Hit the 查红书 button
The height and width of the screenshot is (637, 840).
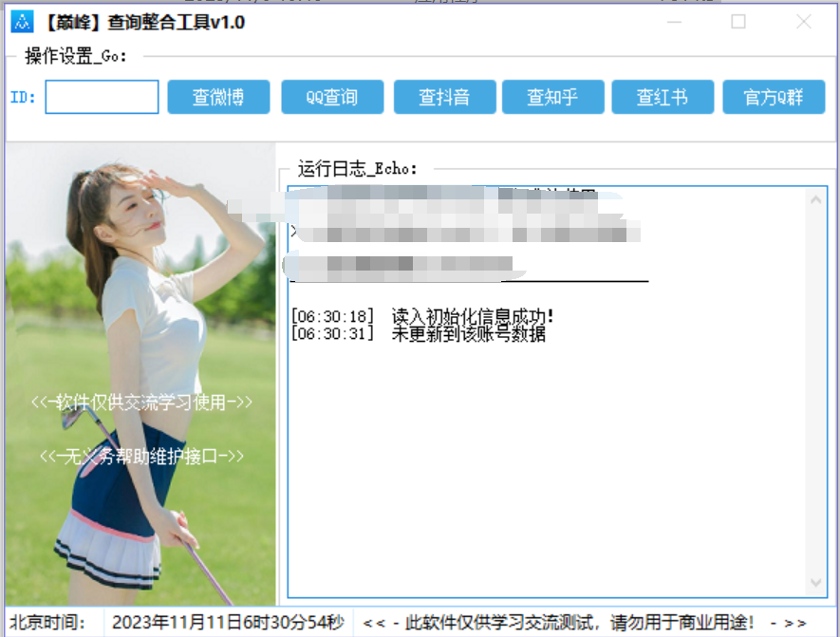pyautogui.click(x=662, y=97)
